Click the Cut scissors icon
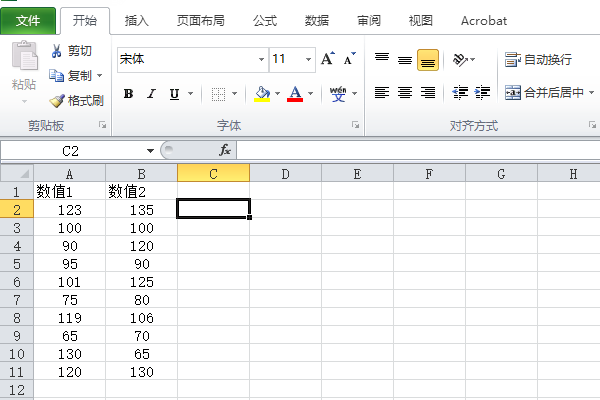Viewport: 600px width, 400px height. pos(56,51)
